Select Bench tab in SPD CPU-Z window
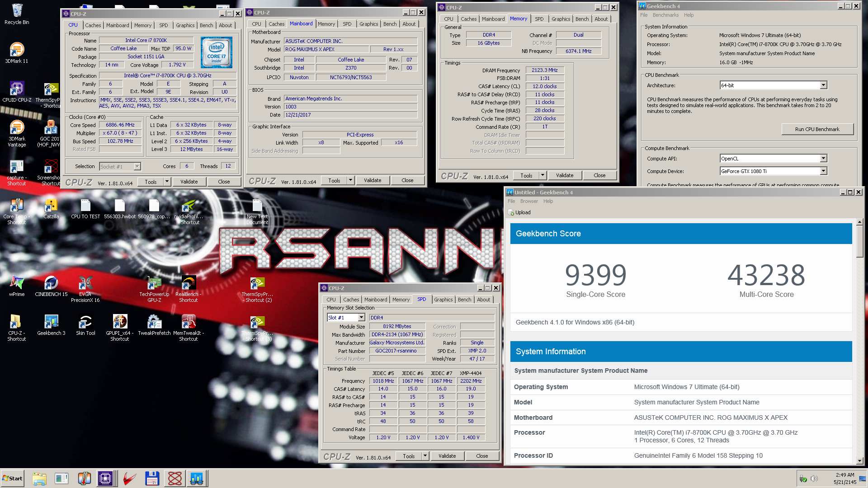The height and width of the screenshot is (488, 868). coord(464,300)
